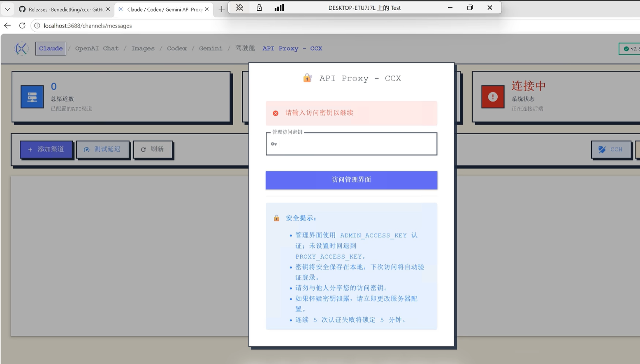Open the Codex section
This screenshot has height=364, width=640.
pos(177,49)
